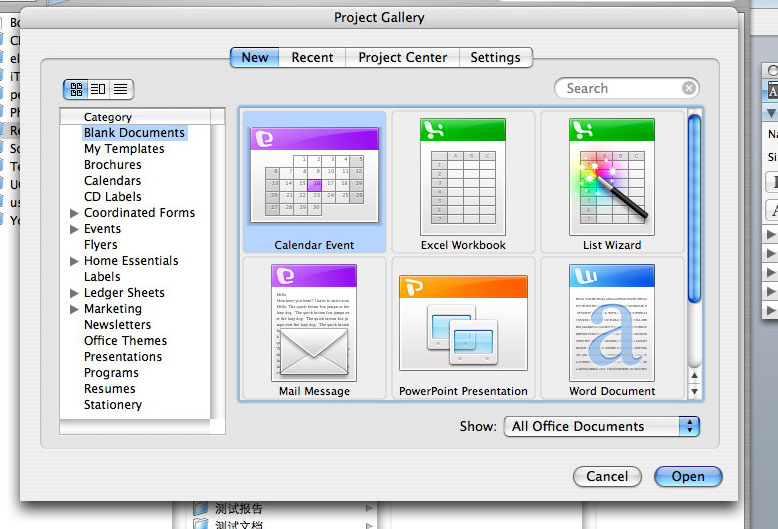Switch to the Recent tab
This screenshot has width=778, height=529.
312,58
